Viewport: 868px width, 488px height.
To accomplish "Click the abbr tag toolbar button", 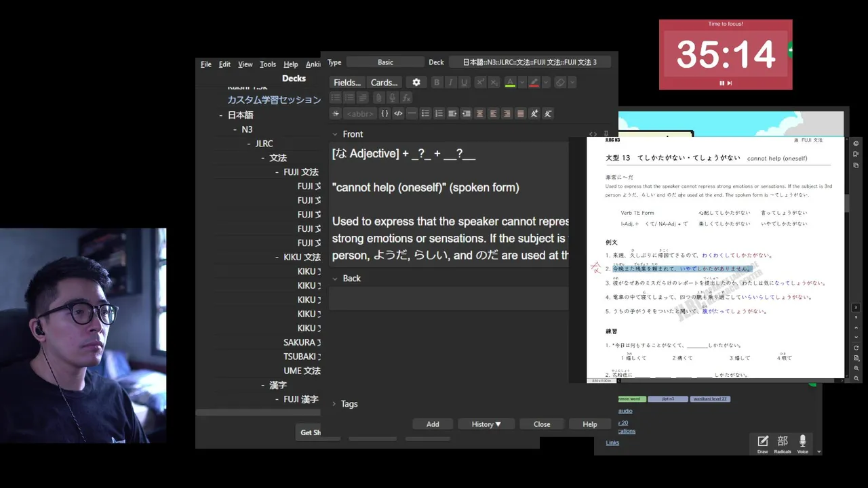I will pos(359,113).
